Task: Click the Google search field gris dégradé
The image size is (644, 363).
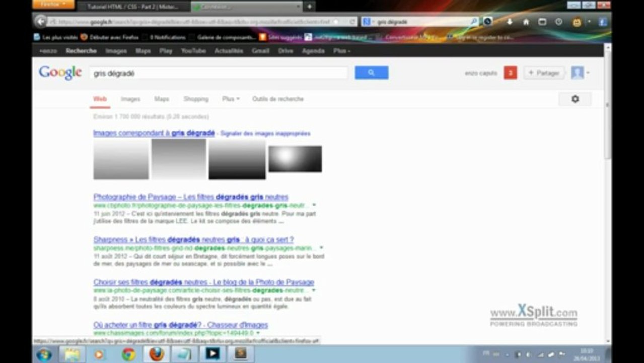Action: [219, 73]
